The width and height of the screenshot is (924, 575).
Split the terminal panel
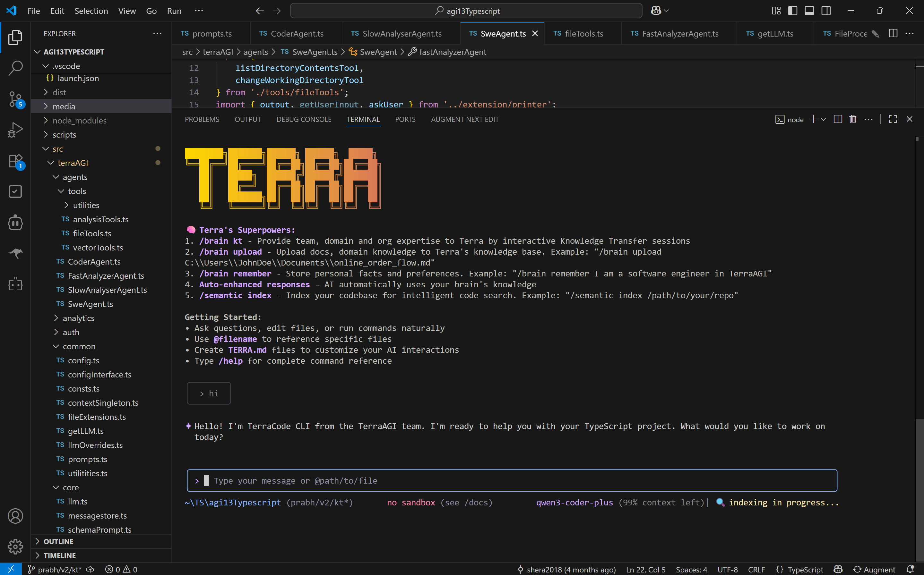(837, 119)
